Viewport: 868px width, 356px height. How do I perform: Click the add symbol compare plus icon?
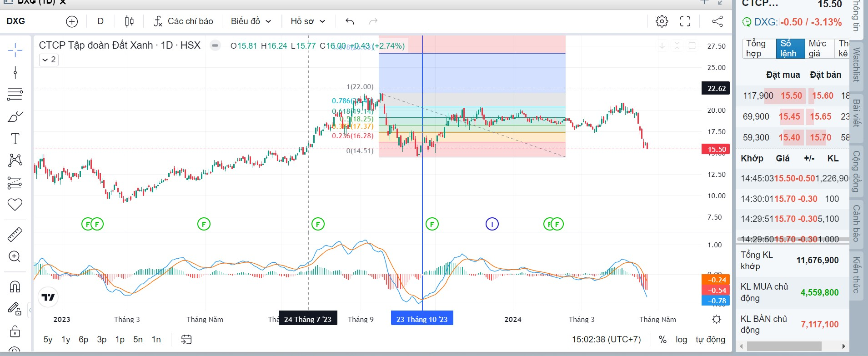tap(72, 21)
